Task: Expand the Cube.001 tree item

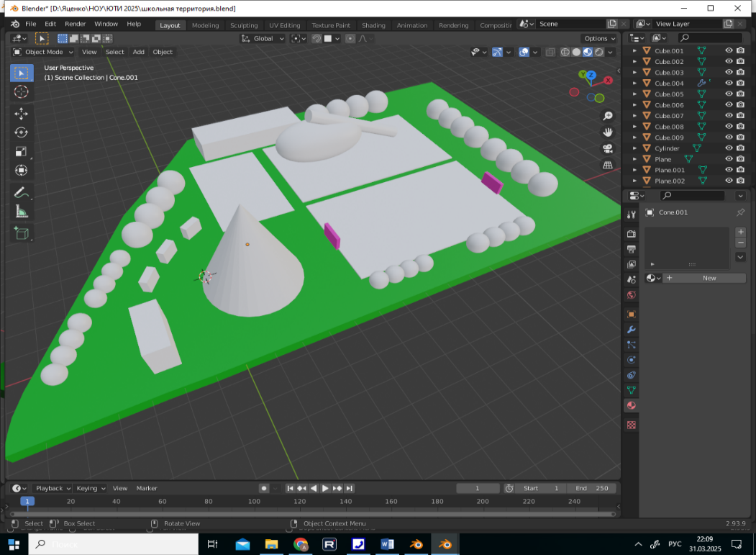Action: [634, 51]
